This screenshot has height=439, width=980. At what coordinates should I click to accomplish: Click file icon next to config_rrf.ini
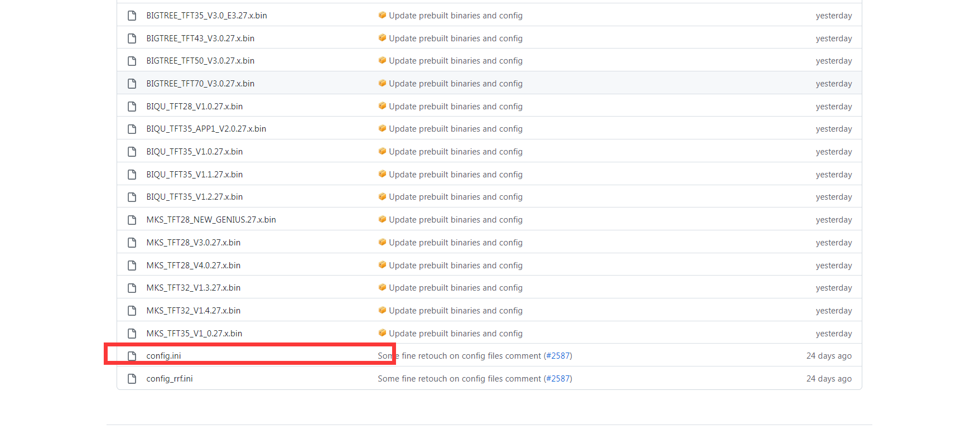[132, 379]
